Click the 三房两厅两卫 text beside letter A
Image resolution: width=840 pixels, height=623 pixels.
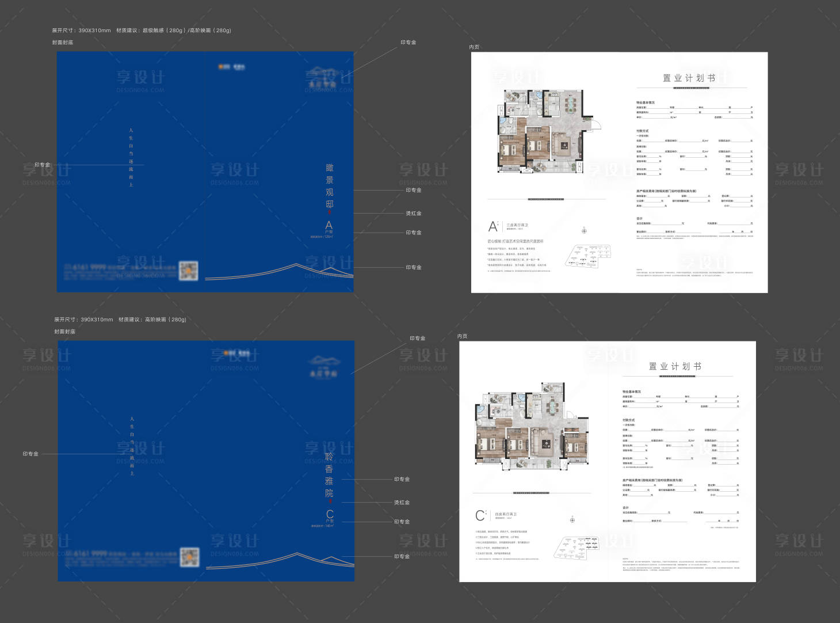(517, 225)
